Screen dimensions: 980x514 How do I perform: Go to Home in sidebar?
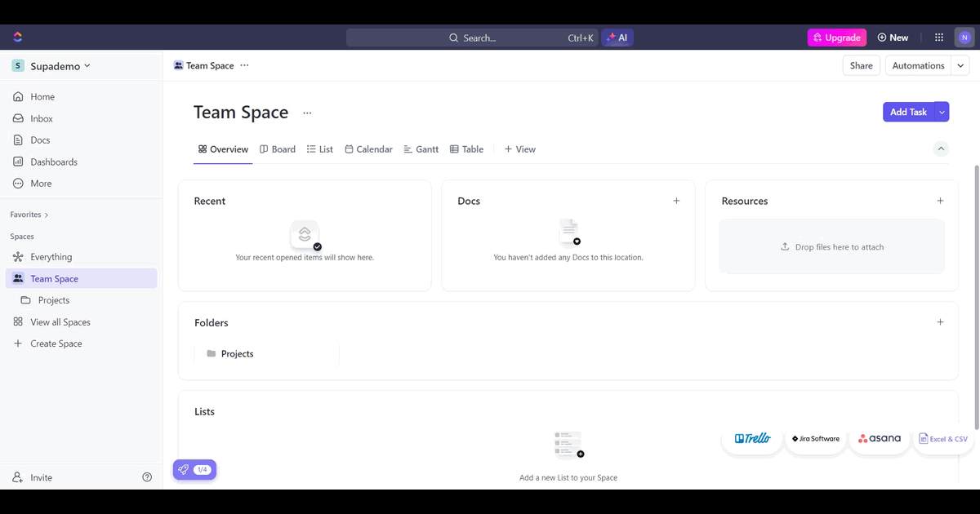pos(82,96)
